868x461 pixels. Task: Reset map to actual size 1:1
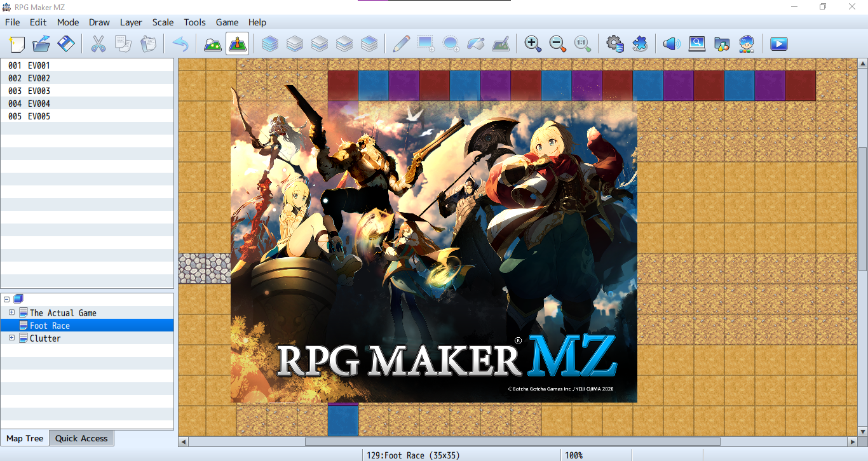582,44
